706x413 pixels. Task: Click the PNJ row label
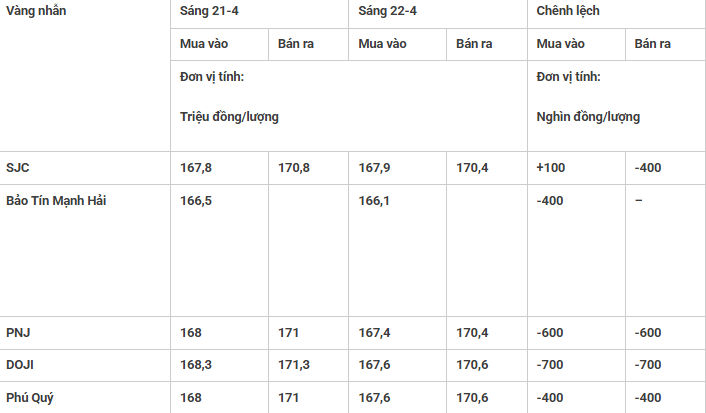[x=18, y=332]
